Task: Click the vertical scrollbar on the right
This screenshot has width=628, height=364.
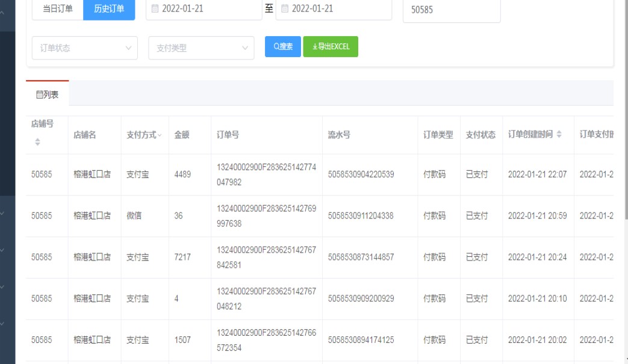Action: (x=625, y=120)
